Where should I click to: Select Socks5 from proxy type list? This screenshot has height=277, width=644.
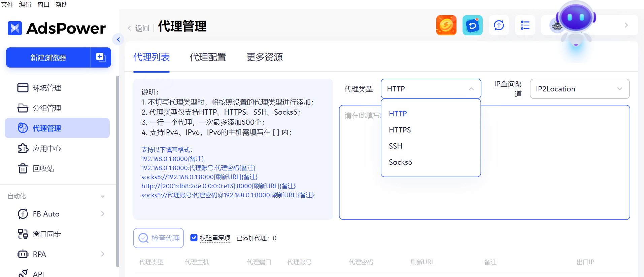(x=431, y=162)
